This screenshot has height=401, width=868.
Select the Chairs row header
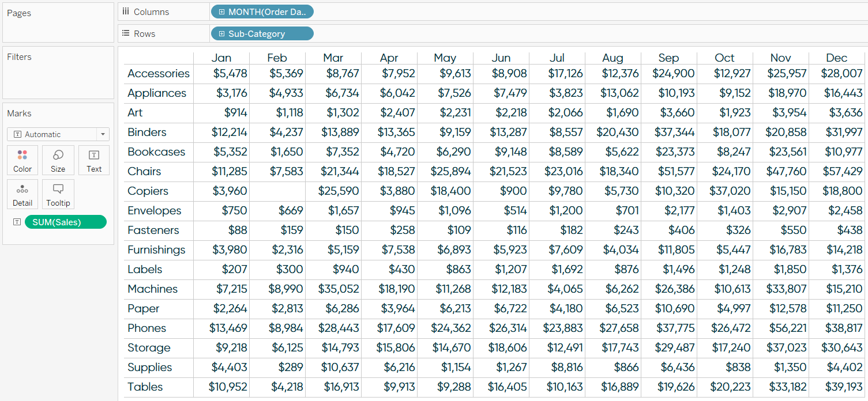click(x=144, y=171)
